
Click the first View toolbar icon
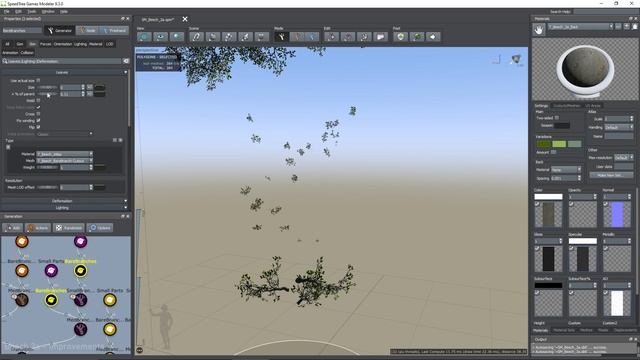coord(144,37)
